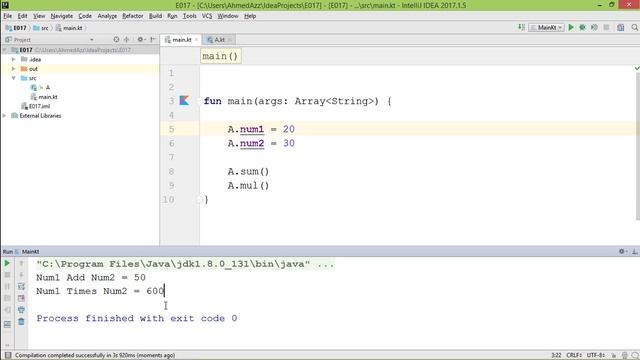Click the main() breadcrumb in the editor

(x=220, y=56)
